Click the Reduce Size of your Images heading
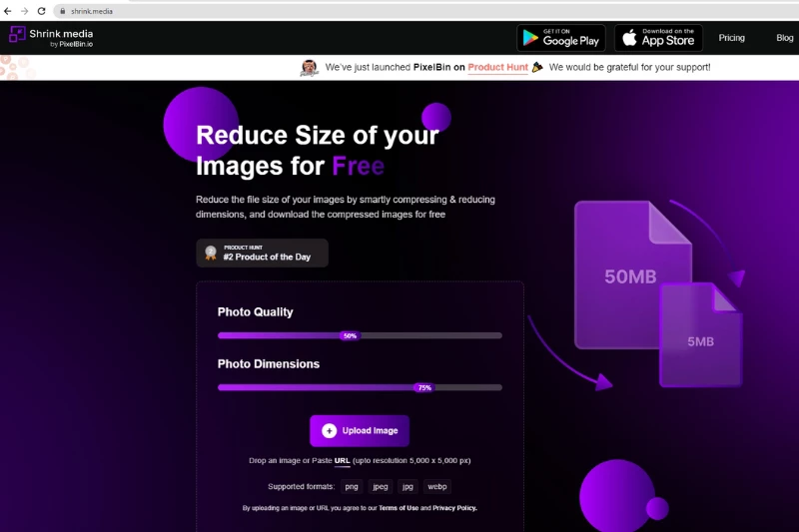The width and height of the screenshot is (799, 532). click(318, 151)
